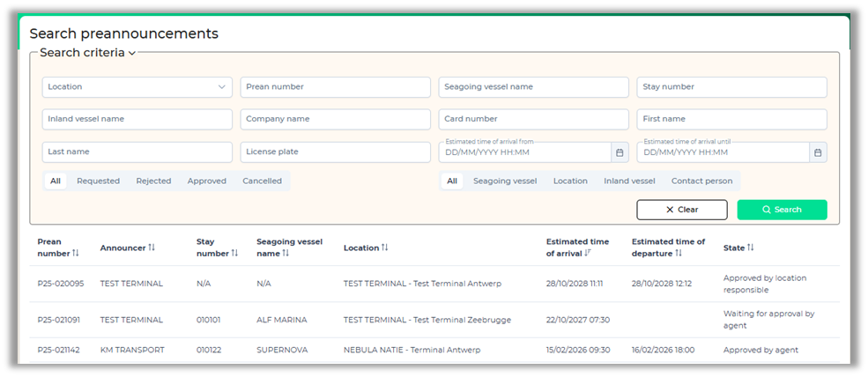This screenshot has width=868, height=377.
Task: Click the green Search button
Action: pos(782,210)
